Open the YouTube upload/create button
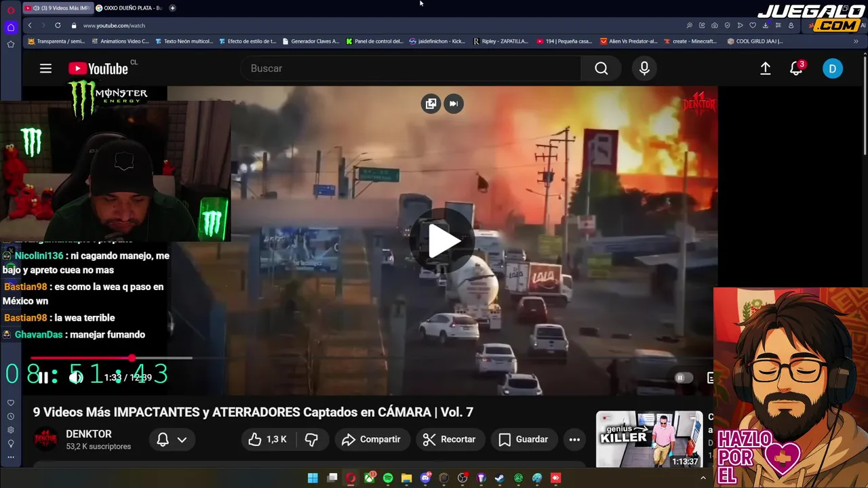Viewport: 868px width, 488px height. (765, 68)
